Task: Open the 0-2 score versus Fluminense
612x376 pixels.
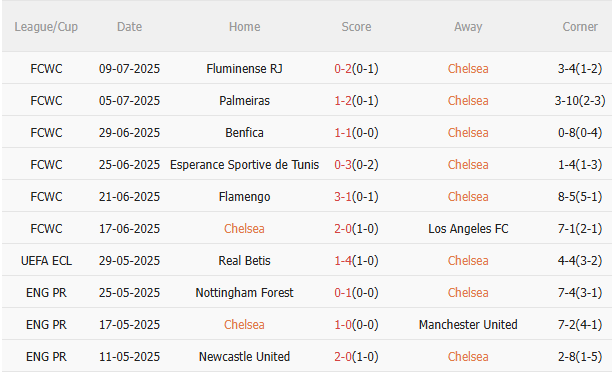Action: click(x=343, y=69)
